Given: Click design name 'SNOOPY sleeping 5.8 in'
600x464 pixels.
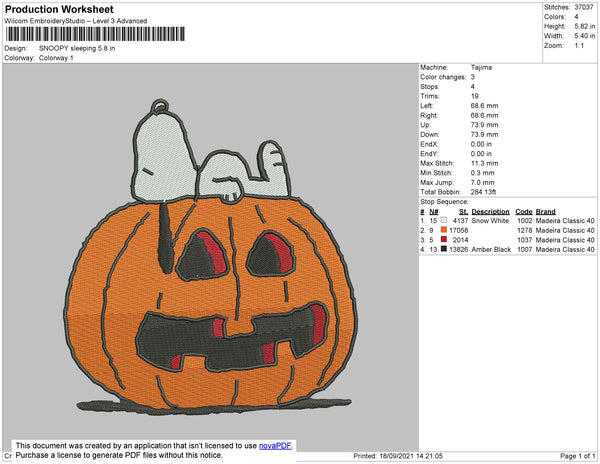Looking at the screenshot, I should [x=77, y=48].
